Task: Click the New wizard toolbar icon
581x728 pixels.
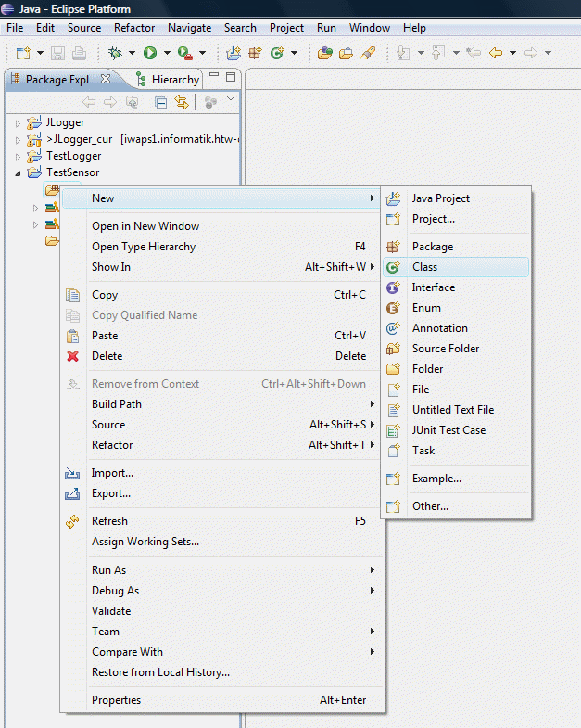Action: coord(23,53)
